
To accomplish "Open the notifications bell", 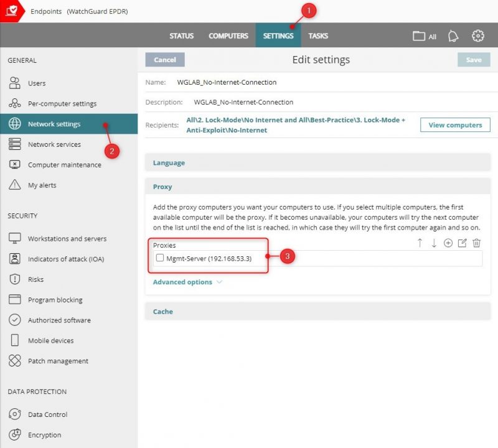I will [x=453, y=35].
